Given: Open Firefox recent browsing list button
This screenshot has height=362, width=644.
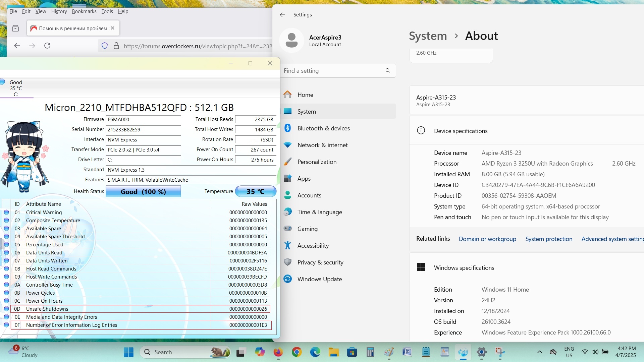Looking at the screenshot, I should 15,28.
